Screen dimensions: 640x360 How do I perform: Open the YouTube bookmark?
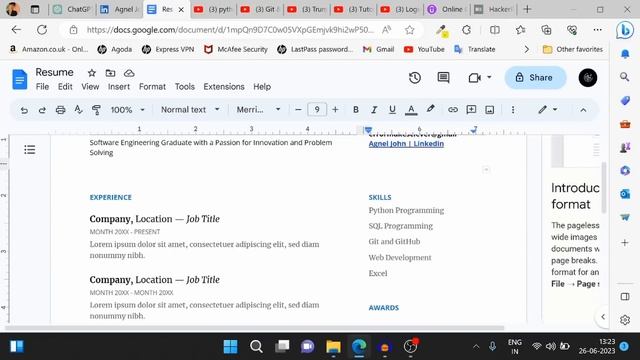[424, 49]
